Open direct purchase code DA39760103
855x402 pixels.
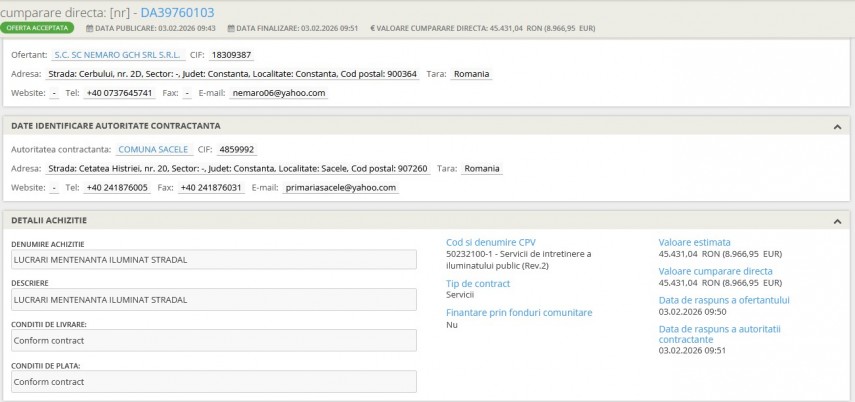click(176, 11)
